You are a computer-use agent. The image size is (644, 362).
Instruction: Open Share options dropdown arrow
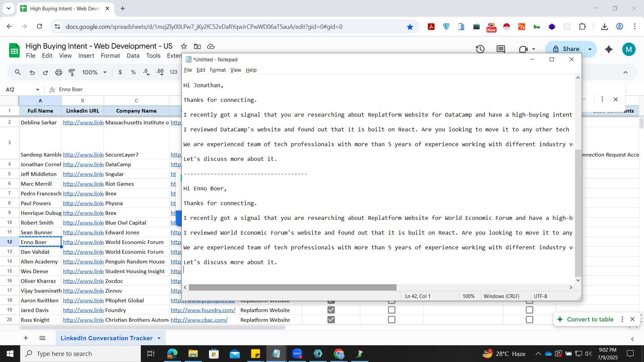(590, 49)
